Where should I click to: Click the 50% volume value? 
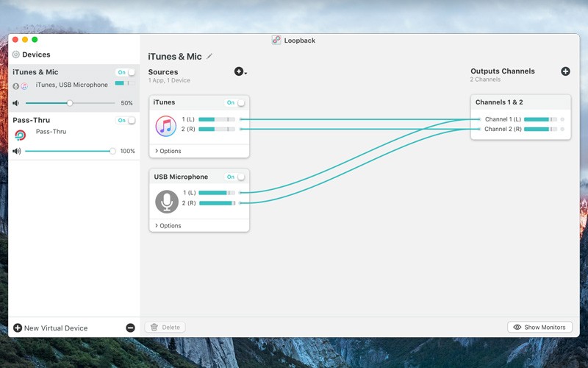126,103
